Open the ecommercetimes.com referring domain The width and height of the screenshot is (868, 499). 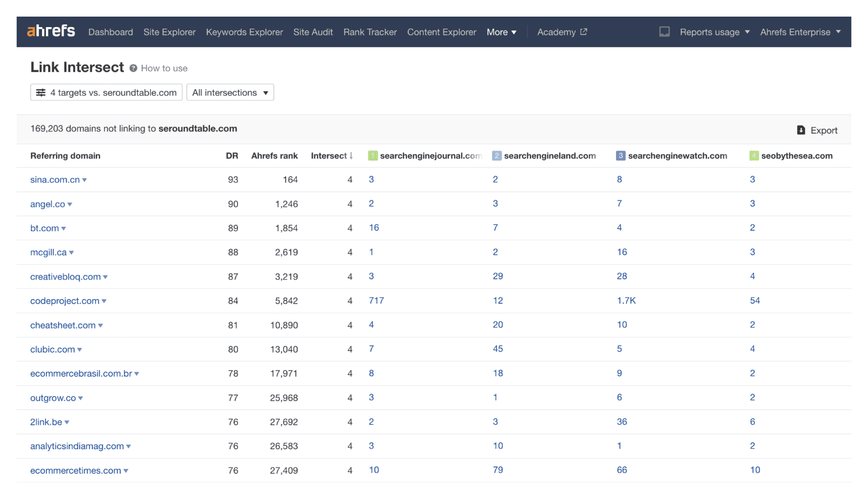[75, 471]
